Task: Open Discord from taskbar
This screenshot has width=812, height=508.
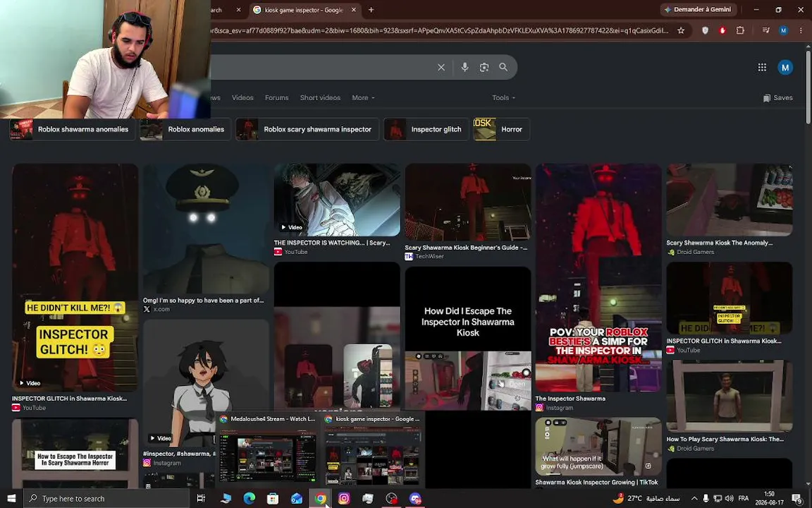Action: pyautogui.click(x=414, y=499)
